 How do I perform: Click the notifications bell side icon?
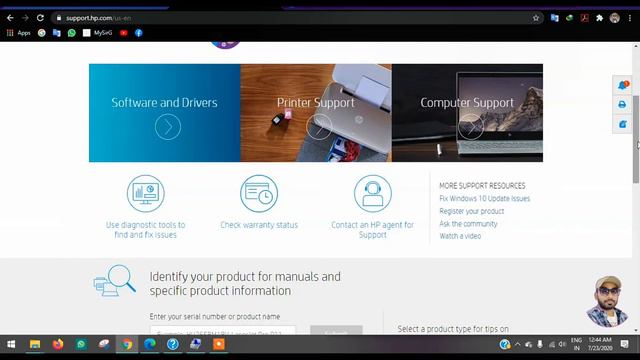[622, 85]
